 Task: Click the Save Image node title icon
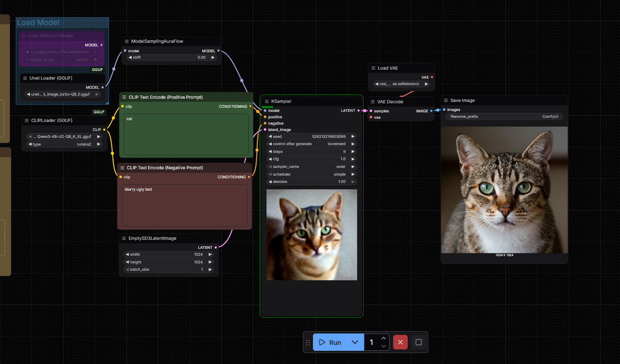(x=446, y=101)
